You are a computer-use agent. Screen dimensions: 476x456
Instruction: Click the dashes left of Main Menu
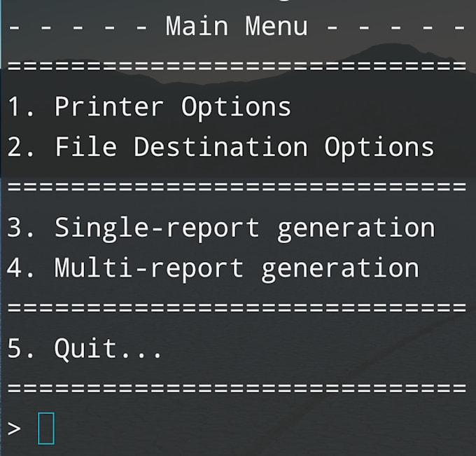[78, 27]
